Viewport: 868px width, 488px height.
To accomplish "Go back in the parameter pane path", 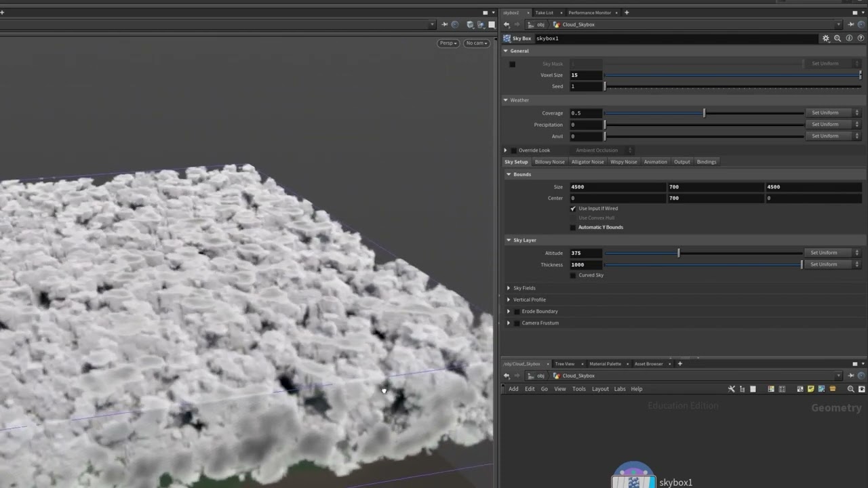I will [507, 24].
